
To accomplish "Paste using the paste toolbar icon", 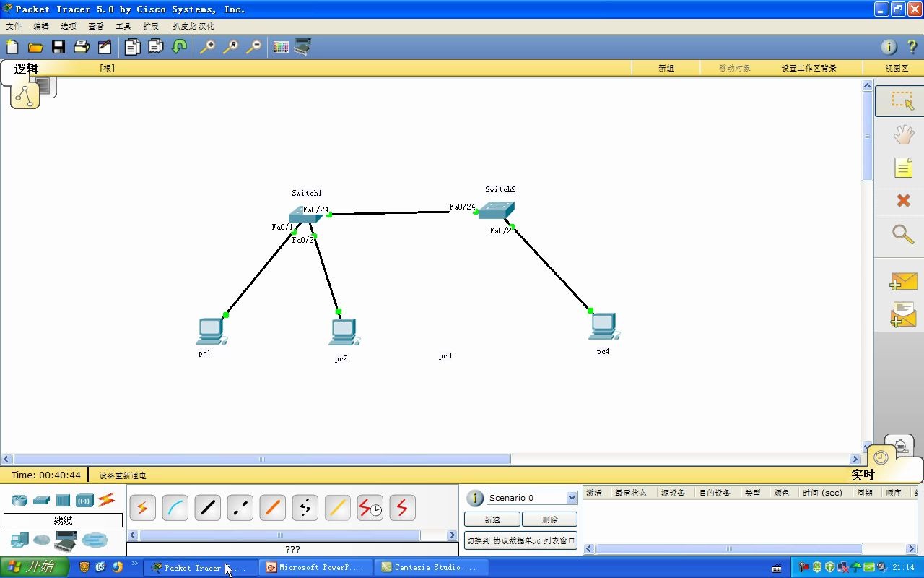I will point(156,47).
